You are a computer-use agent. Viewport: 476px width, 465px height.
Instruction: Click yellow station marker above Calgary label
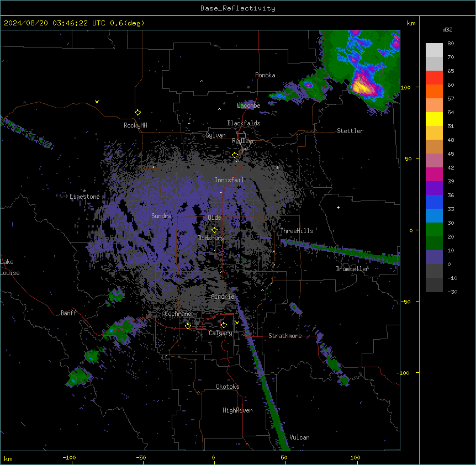[x=224, y=325]
